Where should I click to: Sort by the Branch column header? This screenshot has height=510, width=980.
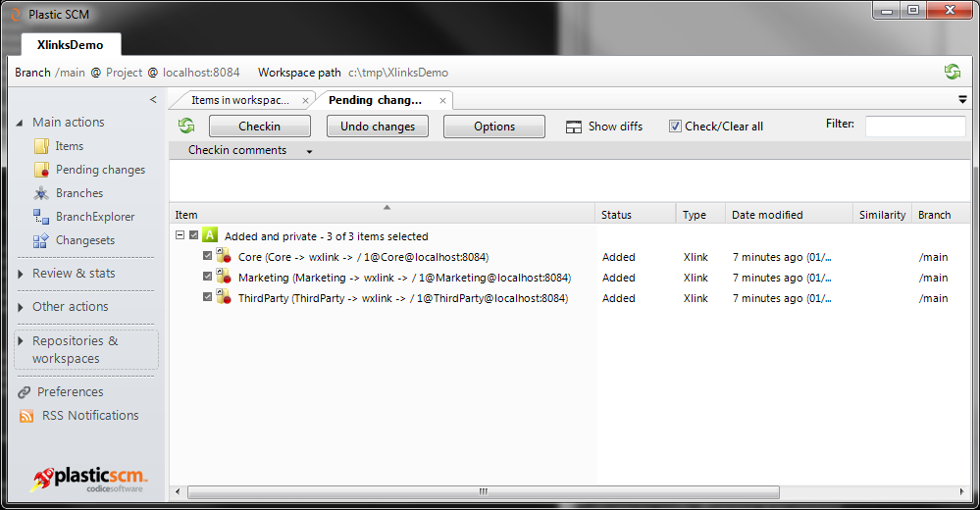941,215
